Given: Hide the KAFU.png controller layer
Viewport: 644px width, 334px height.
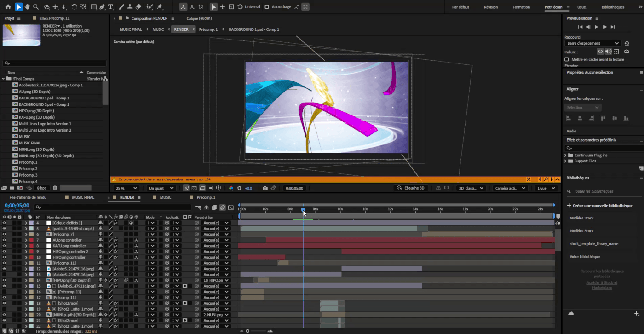Looking at the screenshot, I should (5, 245).
